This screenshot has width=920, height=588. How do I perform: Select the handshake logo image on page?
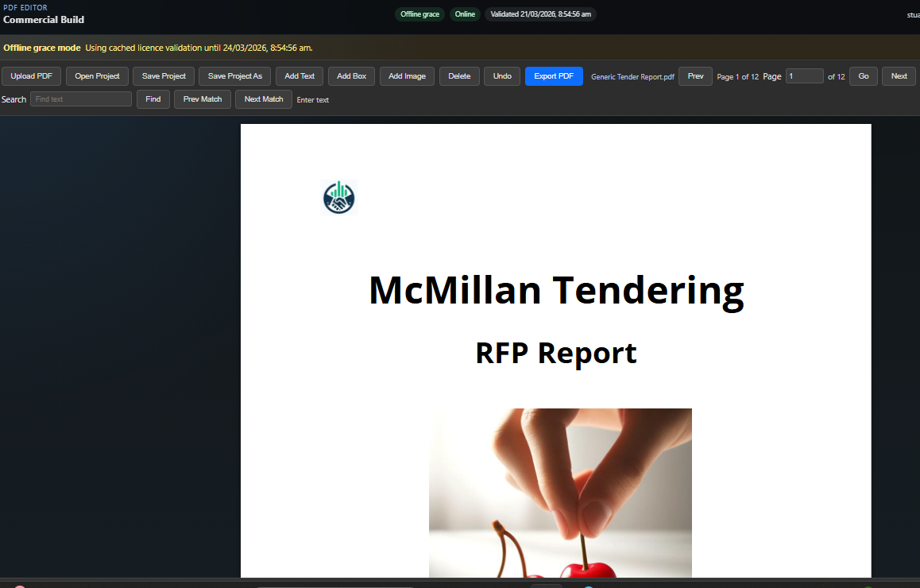click(x=339, y=198)
